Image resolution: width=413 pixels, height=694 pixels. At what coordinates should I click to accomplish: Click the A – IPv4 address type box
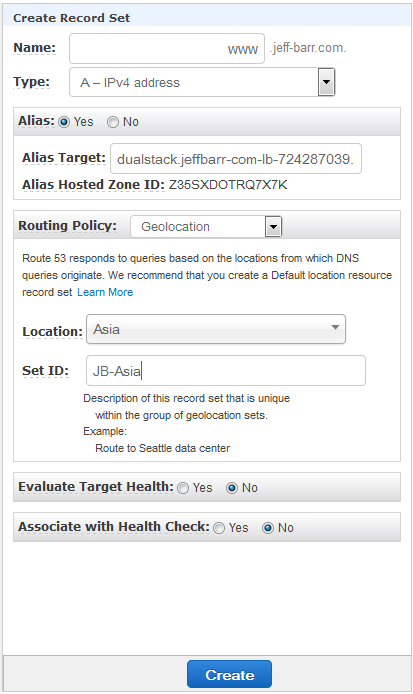pyautogui.click(x=194, y=82)
